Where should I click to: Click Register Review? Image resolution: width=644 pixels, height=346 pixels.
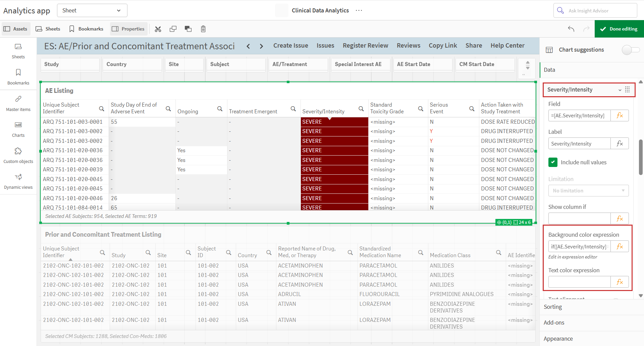[x=365, y=46]
